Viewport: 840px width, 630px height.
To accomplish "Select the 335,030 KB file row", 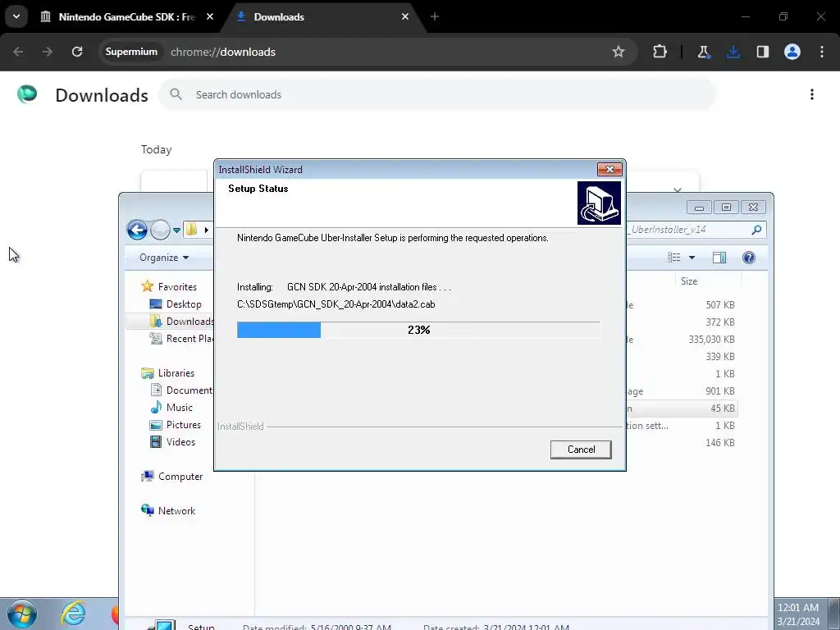I will point(682,339).
